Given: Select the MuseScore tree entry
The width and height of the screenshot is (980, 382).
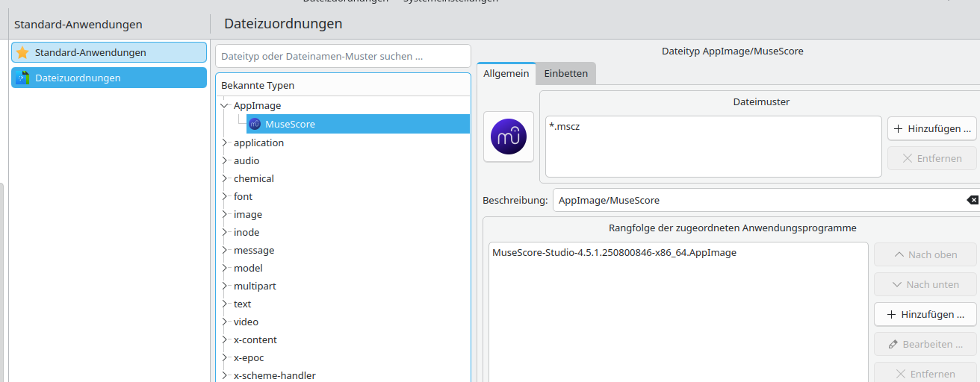Looking at the screenshot, I should [358, 124].
